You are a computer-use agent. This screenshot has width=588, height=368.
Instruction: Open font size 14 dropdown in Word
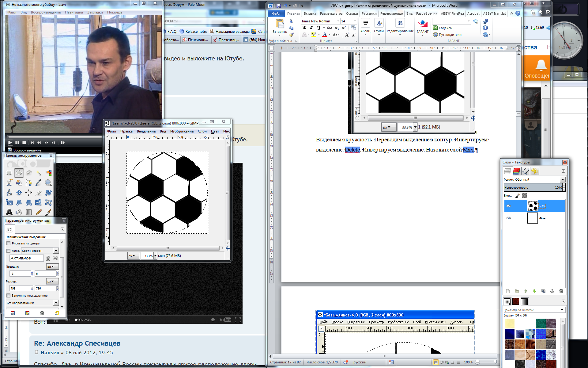tap(355, 21)
